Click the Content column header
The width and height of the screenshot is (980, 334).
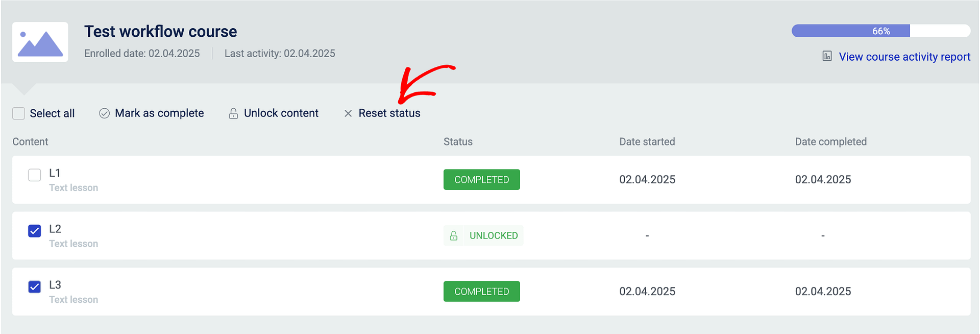(30, 141)
